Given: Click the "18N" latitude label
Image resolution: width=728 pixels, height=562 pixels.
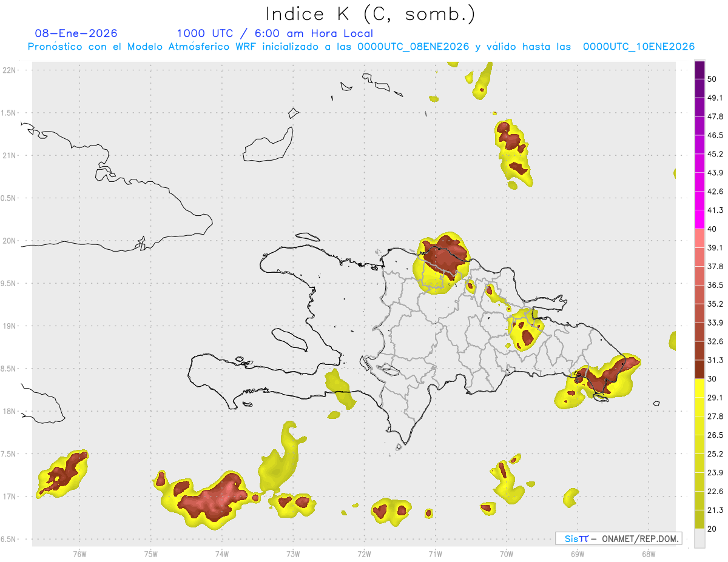Looking at the screenshot, I should click(10, 412).
